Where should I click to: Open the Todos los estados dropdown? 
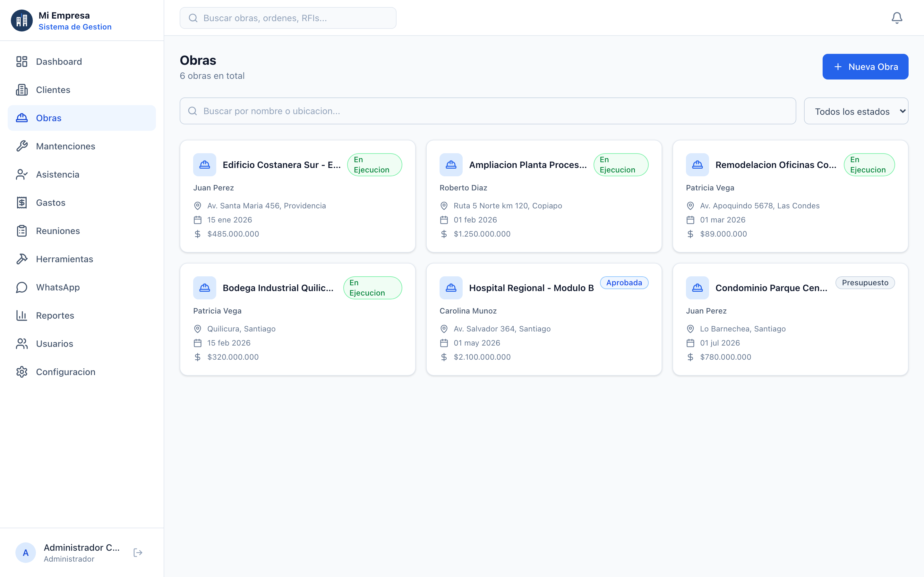pos(856,111)
